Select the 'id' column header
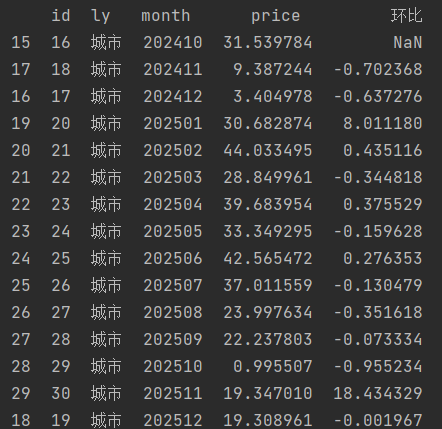Screen dimensions: 442x429 [x=61, y=16]
